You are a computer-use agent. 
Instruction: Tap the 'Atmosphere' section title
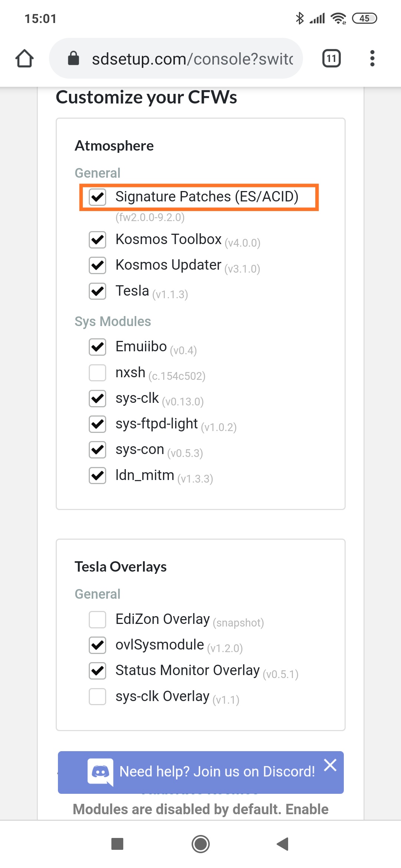click(x=114, y=146)
